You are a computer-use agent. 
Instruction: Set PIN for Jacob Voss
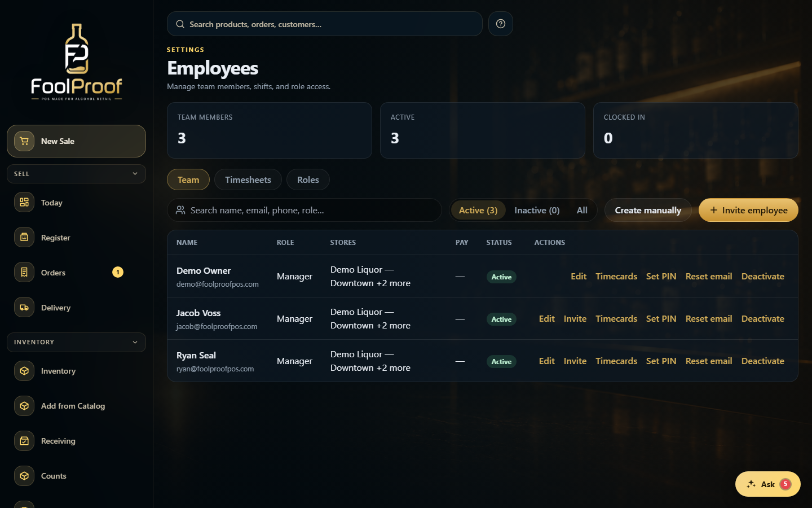click(661, 318)
